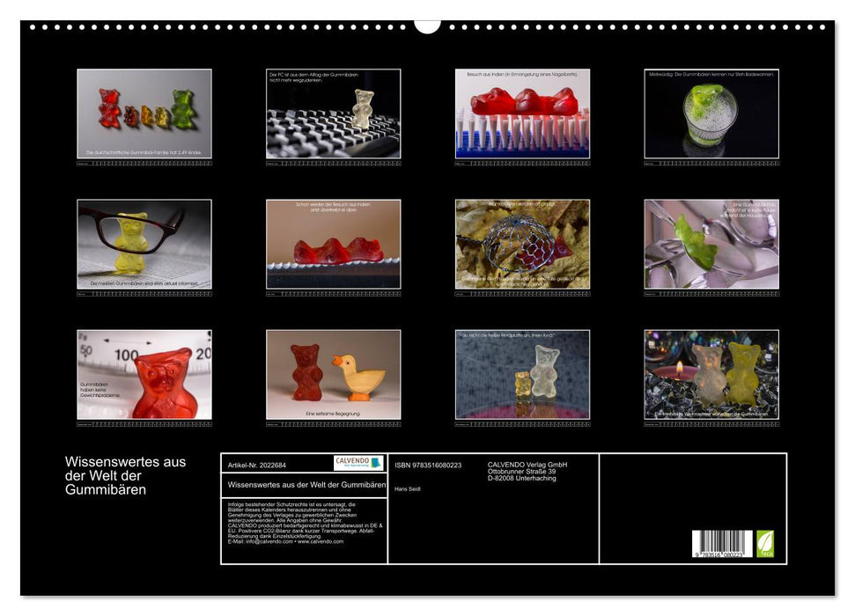Click the ISBN barcode
The image size is (855, 616).
721,545
